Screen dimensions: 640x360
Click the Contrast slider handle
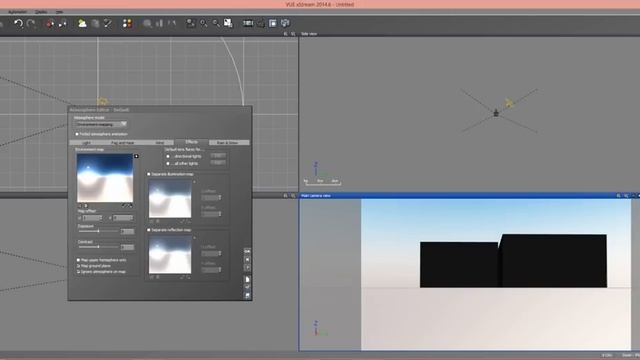point(98,247)
